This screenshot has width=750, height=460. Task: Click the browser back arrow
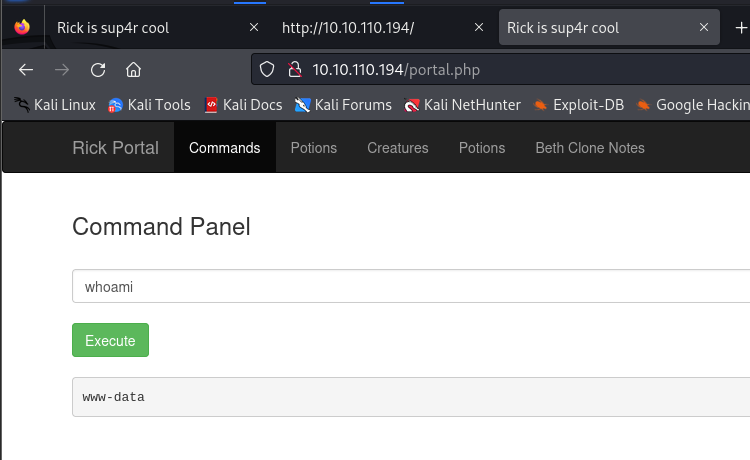click(26, 69)
